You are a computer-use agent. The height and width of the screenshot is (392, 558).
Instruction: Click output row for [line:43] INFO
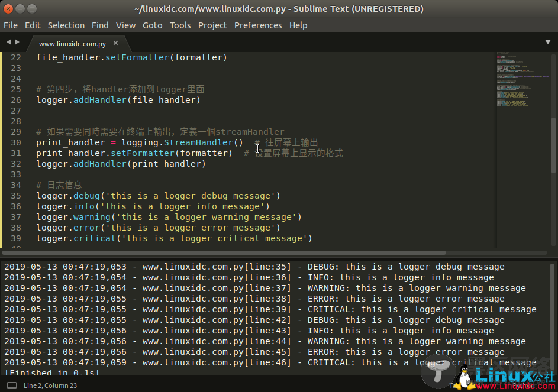(249, 331)
